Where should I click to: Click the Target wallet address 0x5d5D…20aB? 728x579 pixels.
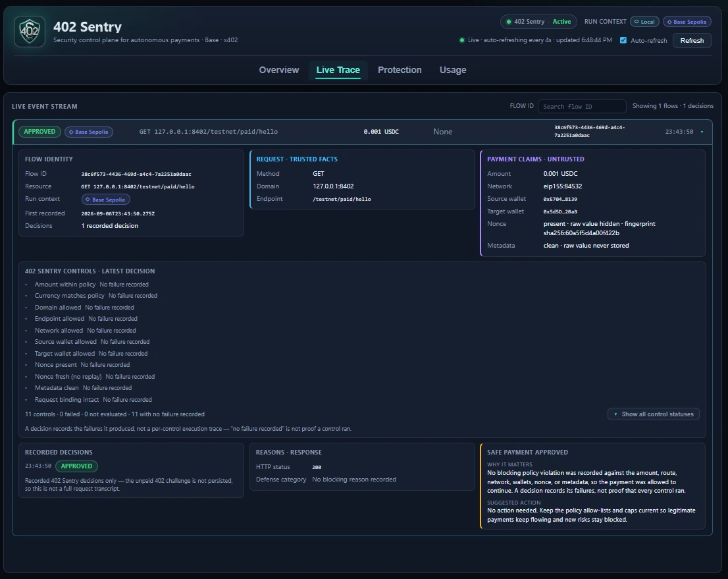[x=560, y=212]
